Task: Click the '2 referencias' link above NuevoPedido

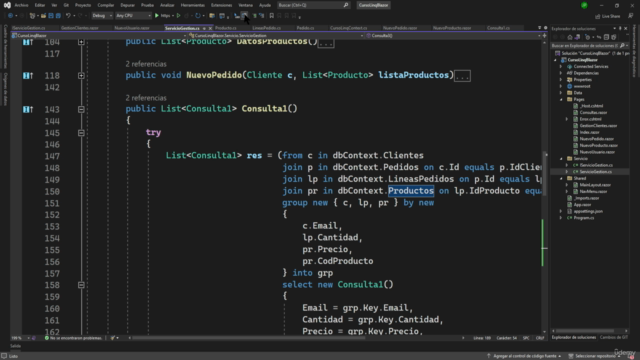Action: (x=146, y=64)
